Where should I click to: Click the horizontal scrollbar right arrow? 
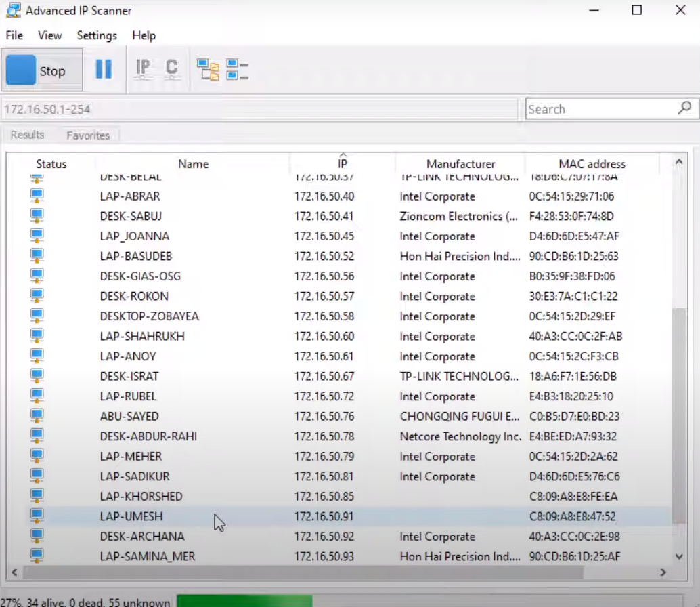point(663,572)
